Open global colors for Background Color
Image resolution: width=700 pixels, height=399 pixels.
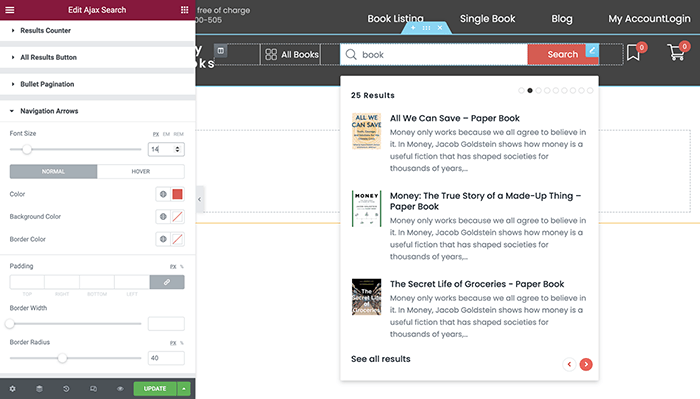pos(163,216)
